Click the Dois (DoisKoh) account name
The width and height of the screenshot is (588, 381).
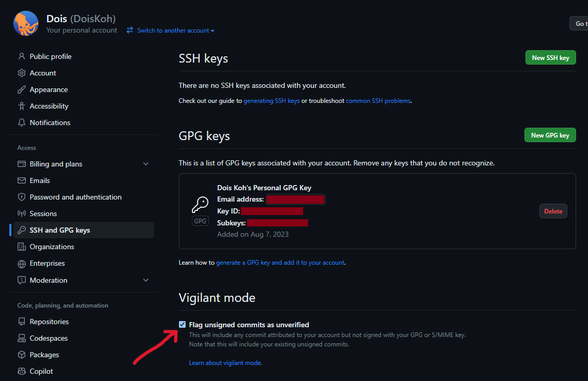coord(81,19)
